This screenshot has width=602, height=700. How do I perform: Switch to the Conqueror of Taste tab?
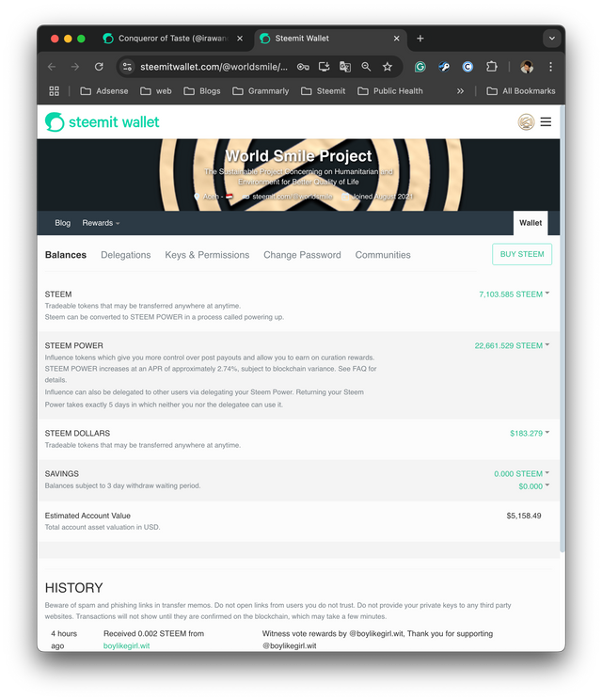coord(173,39)
